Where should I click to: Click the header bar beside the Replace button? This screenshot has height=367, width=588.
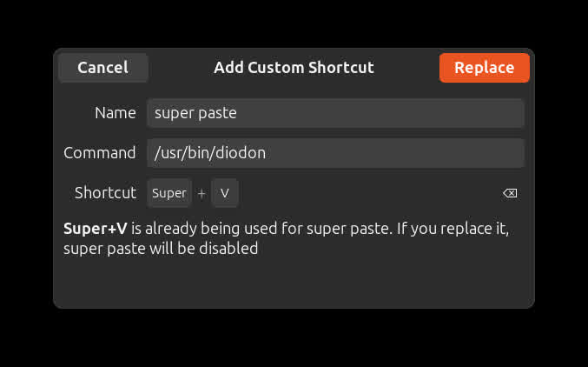click(408, 68)
